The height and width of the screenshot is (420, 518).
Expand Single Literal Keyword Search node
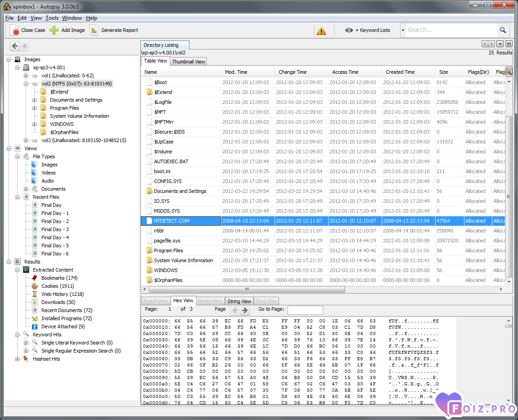[26, 343]
